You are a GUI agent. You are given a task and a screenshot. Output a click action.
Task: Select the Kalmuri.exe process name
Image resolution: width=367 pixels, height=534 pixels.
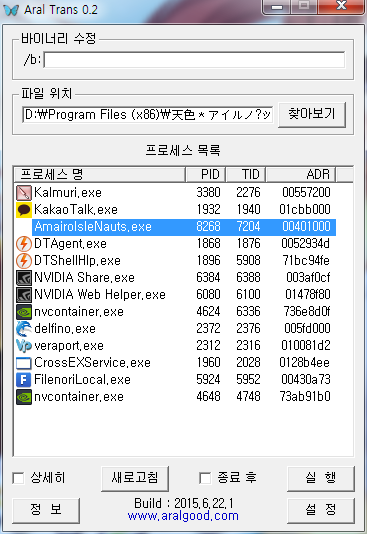coord(68,193)
